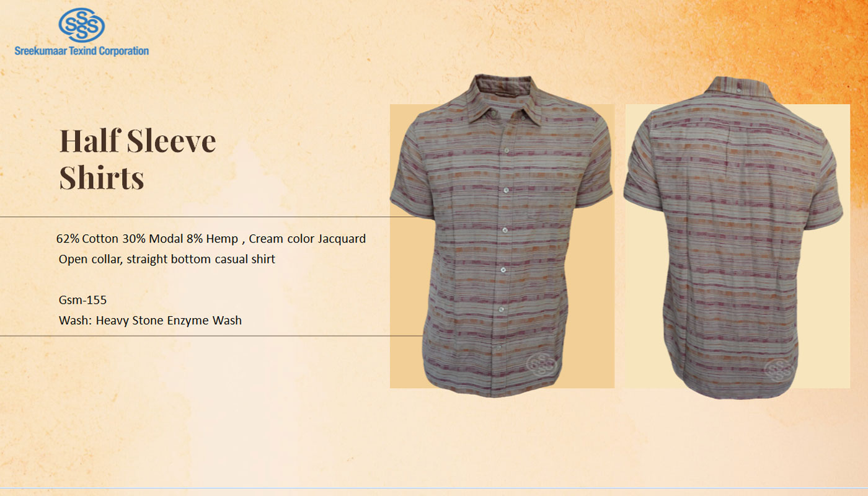Open the back view shirt image

coord(737,237)
